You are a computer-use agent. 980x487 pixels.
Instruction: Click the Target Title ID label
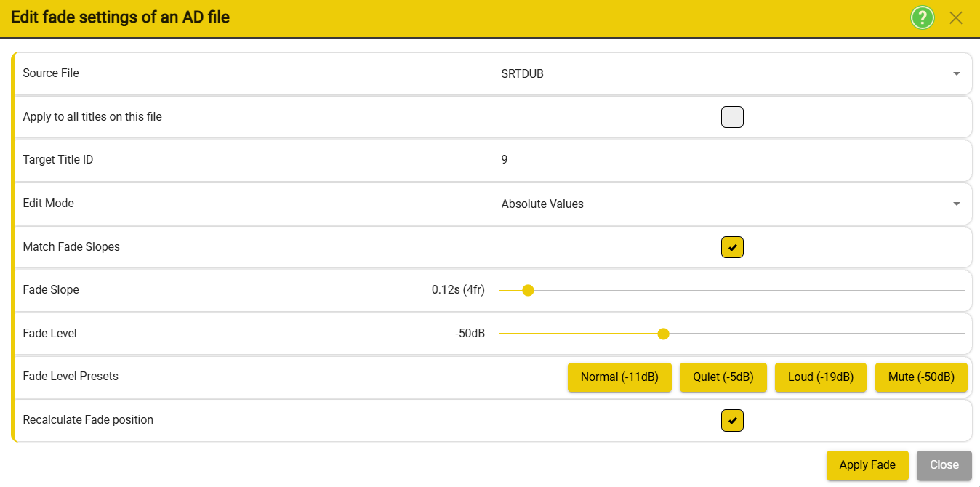coord(58,160)
